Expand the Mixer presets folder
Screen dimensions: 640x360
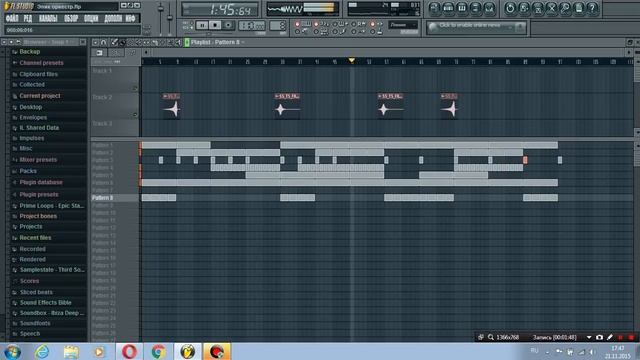[38, 160]
